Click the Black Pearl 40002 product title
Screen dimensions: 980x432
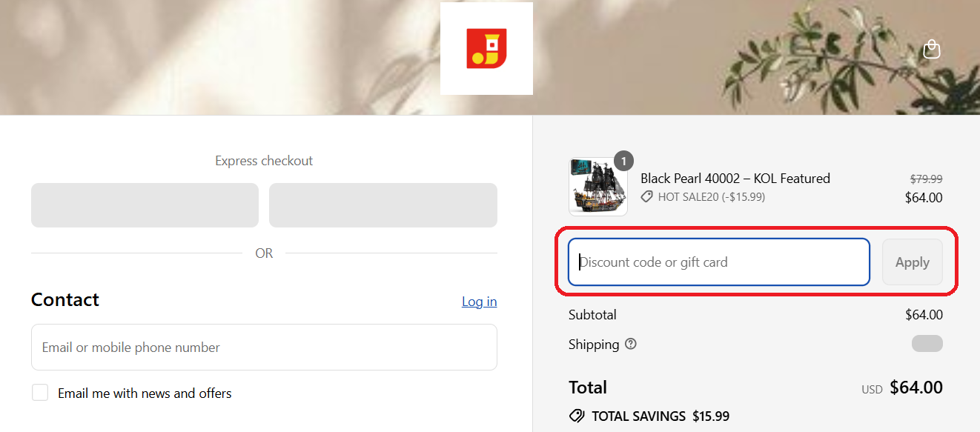click(x=735, y=179)
